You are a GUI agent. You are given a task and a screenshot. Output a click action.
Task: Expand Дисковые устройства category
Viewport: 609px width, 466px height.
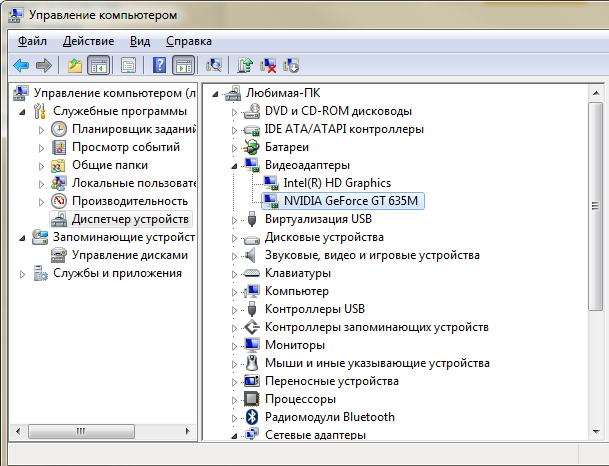(x=234, y=238)
